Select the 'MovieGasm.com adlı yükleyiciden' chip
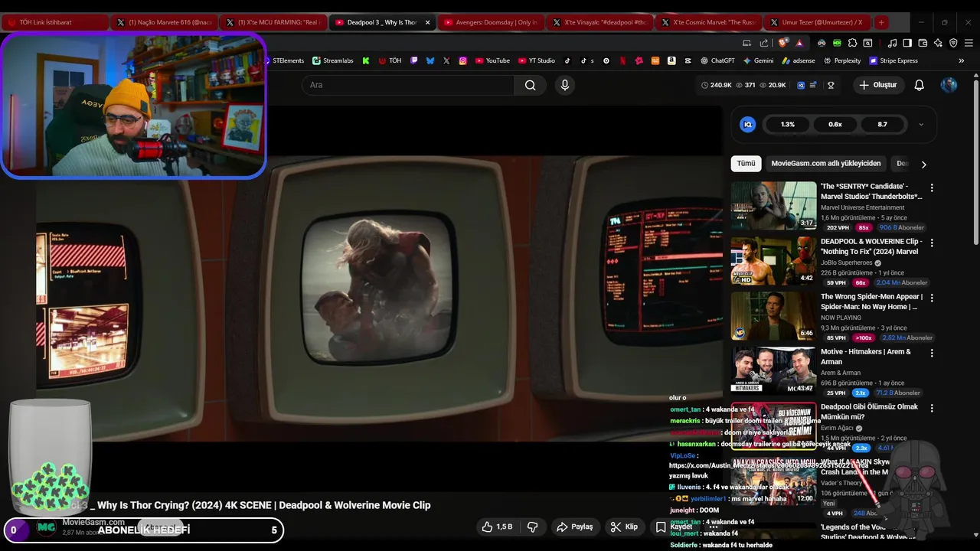Image resolution: width=980 pixels, height=551 pixels. coord(826,163)
